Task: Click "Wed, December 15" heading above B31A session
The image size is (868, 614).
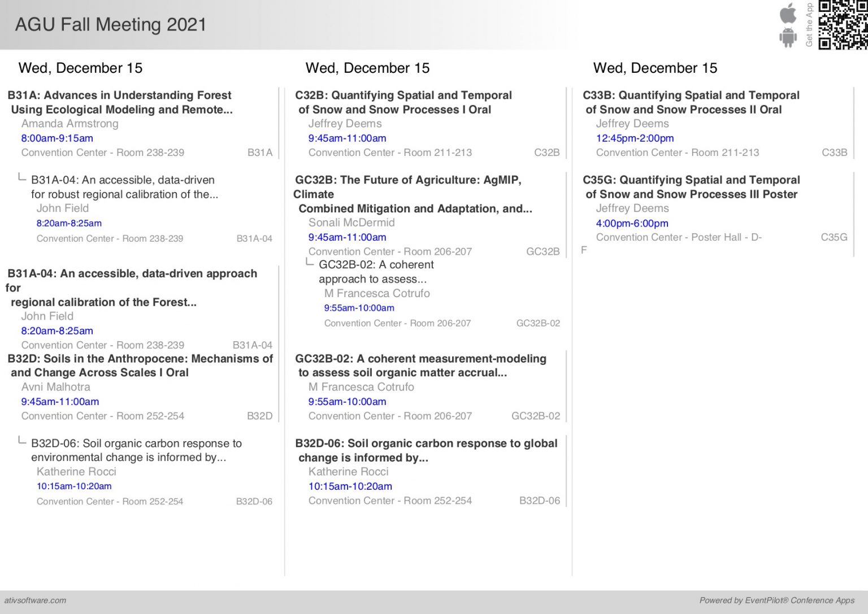Action: click(x=80, y=68)
